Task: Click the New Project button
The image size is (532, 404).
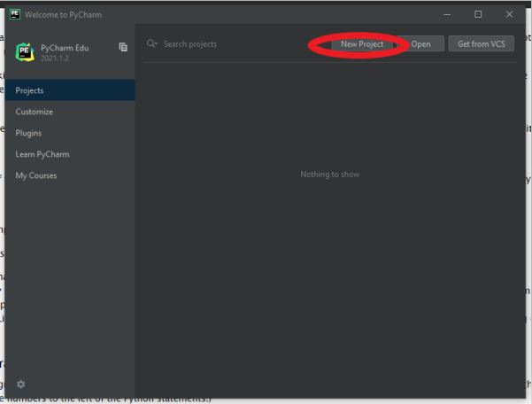Action: pyautogui.click(x=362, y=44)
